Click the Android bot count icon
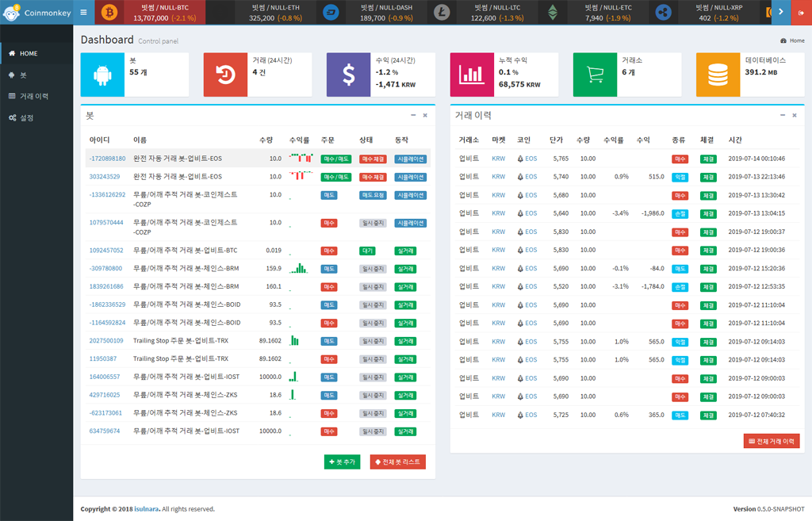 (102, 75)
